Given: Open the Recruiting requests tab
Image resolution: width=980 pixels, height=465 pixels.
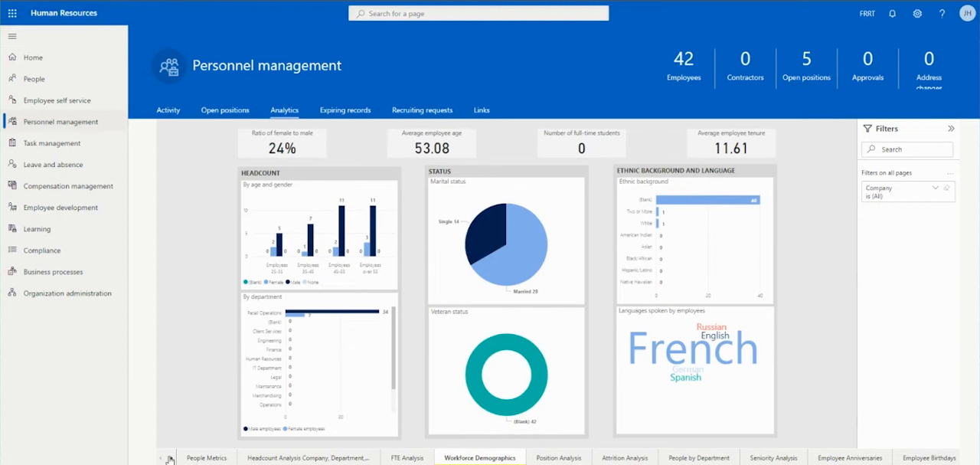Looking at the screenshot, I should (x=422, y=110).
